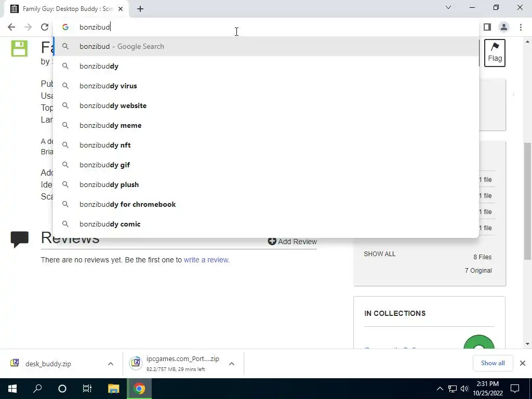Open the Chrome profile avatar
This screenshot has height=399, width=532.
(x=504, y=27)
